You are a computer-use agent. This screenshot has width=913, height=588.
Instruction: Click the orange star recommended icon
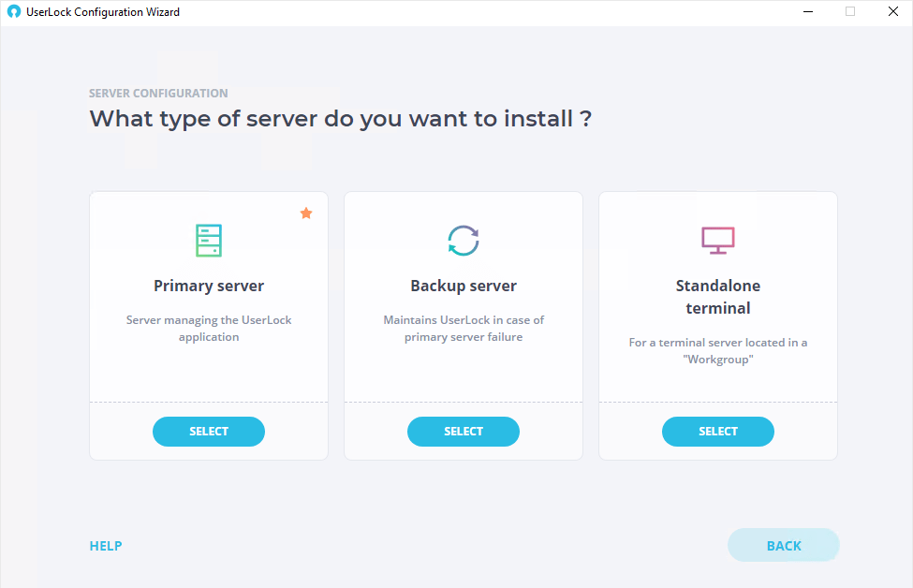tap(306, 213)
